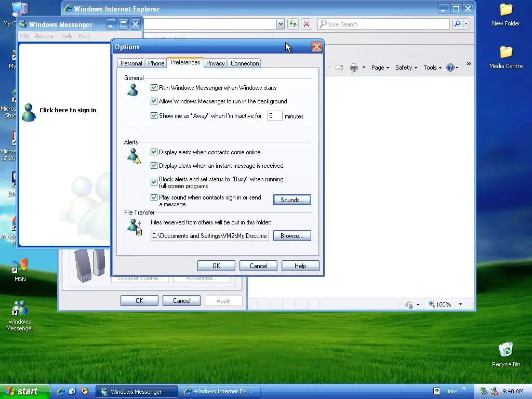This screenshot has width=532, height=399.
Task: Cancel the Options dialog
Action: [258, 265]
